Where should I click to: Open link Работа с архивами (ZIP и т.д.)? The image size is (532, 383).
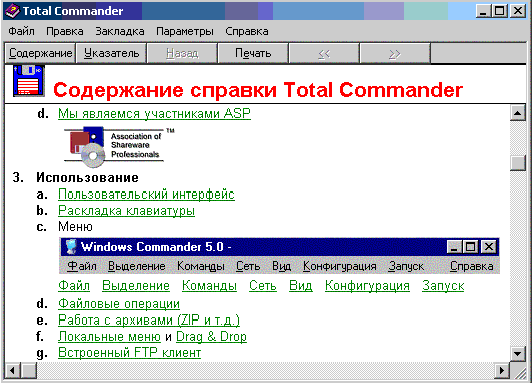(149, 320)
